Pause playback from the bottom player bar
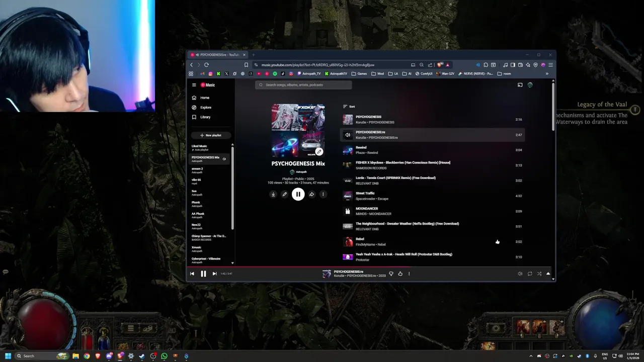Viewport: 644px width, 362px height. (203, 274)
